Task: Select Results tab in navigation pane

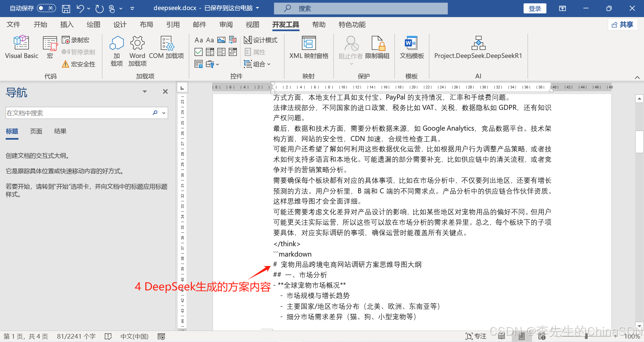Action: [x=60, y=131]
